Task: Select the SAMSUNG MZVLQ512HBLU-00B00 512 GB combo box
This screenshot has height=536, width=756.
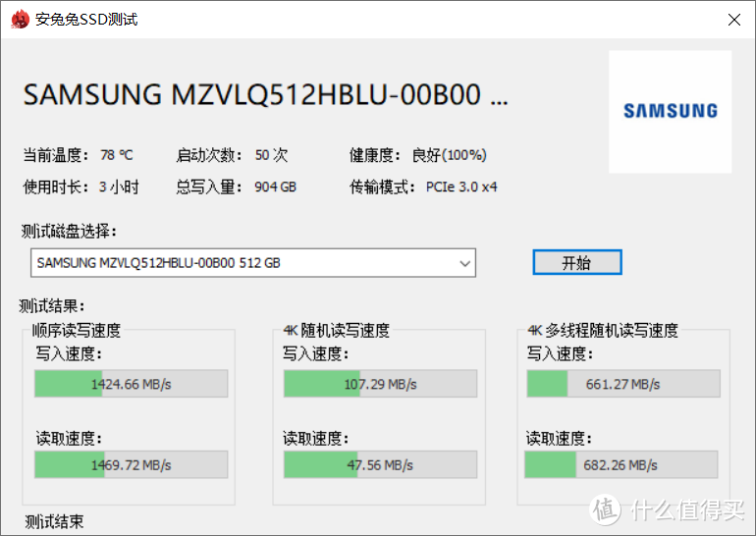Action: [x=253, y=263]
